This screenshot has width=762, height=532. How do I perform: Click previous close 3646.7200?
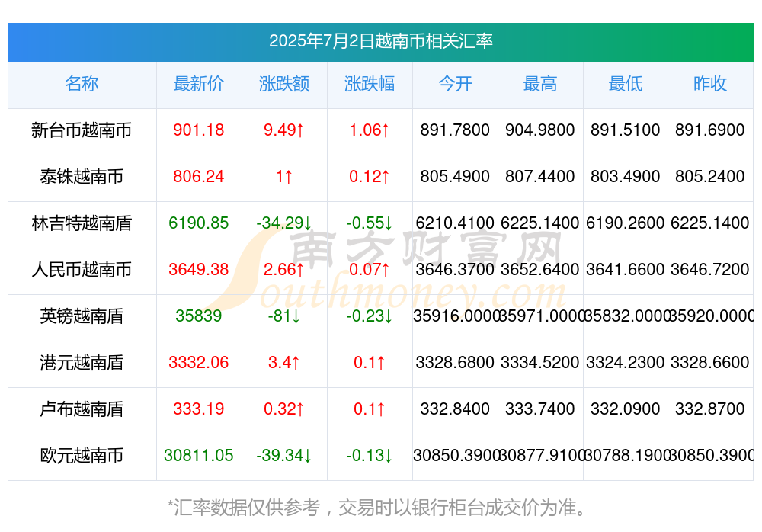point(710,269)
